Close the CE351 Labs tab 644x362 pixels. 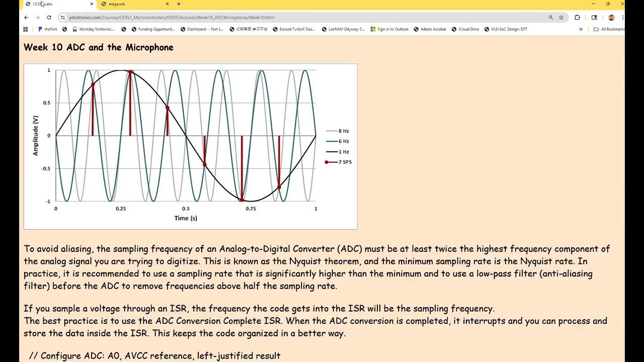pyautogui.click(x=92, y=4)
